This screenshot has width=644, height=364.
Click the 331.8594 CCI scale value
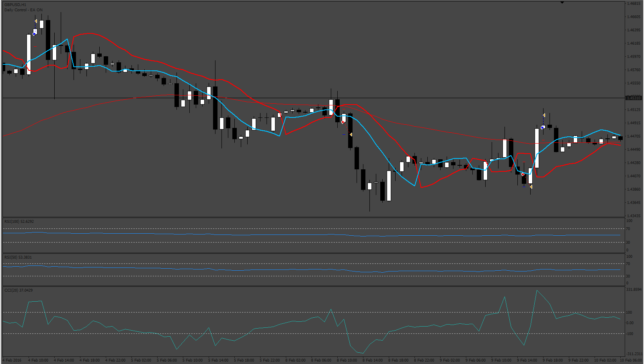tap(634, 290)
